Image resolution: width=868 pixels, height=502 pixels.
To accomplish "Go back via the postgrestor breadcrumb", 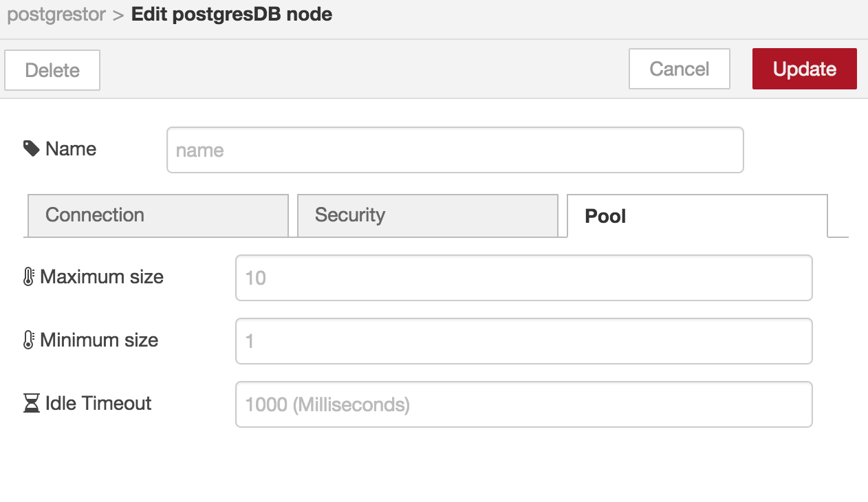I will 56,15.
